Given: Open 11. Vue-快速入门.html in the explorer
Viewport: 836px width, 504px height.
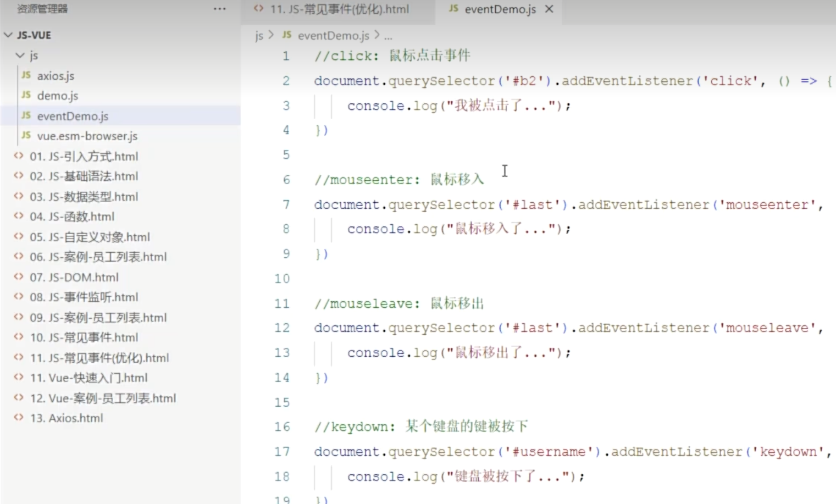Looking at the screenshot, I should [x=88, y=378].
